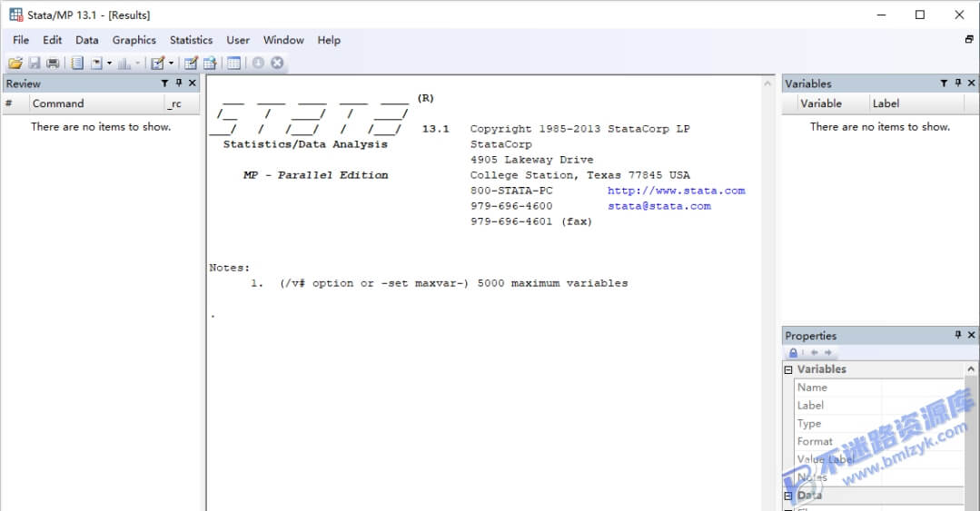Screen dimensions: 980x511
Task: Open the Statistics menu
Action: click(x=192, y=40)
